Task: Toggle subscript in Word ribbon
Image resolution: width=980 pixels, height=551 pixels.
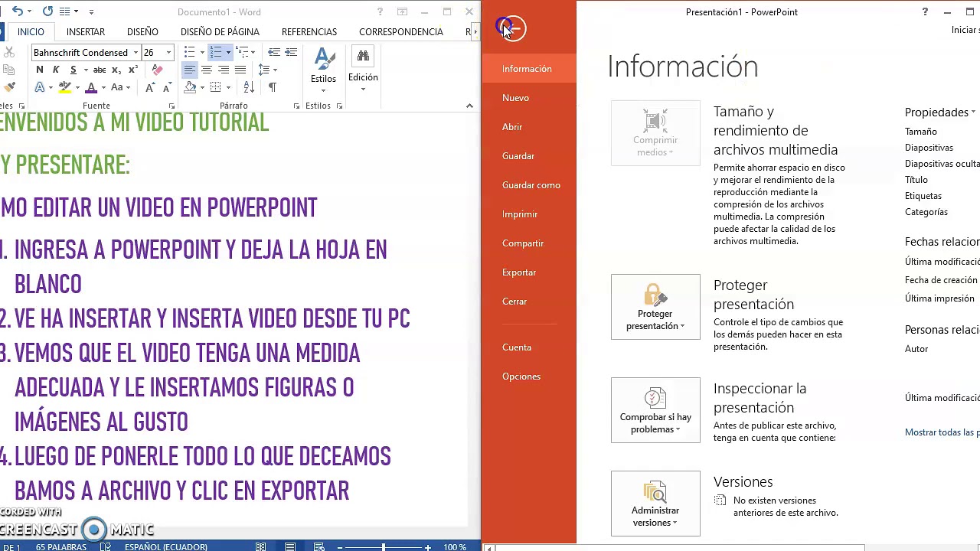Action: (117, 70)
